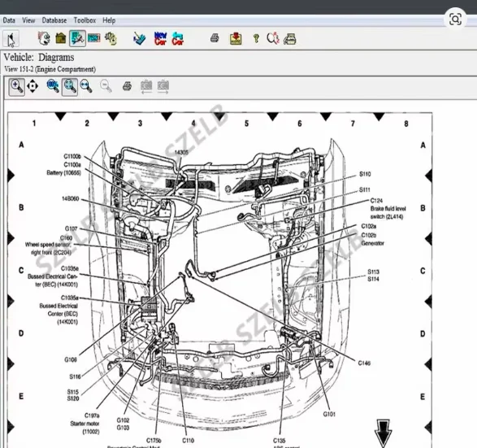Click the 'C1035a' connector label

(70, 298)
